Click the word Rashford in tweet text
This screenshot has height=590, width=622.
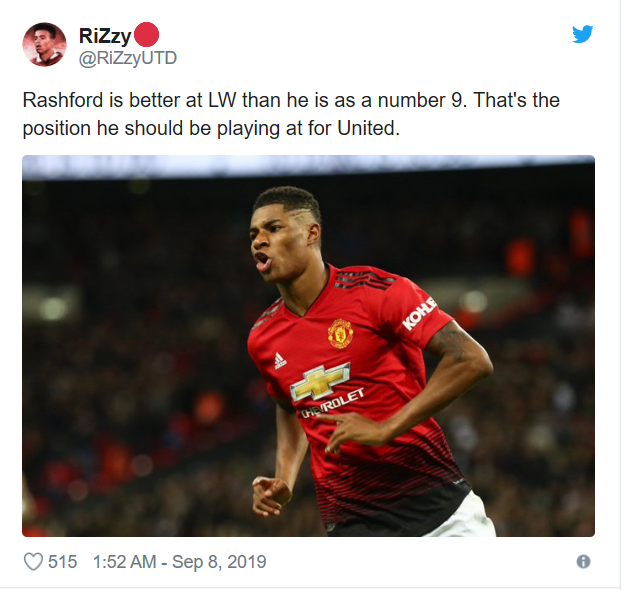point(63,100)
